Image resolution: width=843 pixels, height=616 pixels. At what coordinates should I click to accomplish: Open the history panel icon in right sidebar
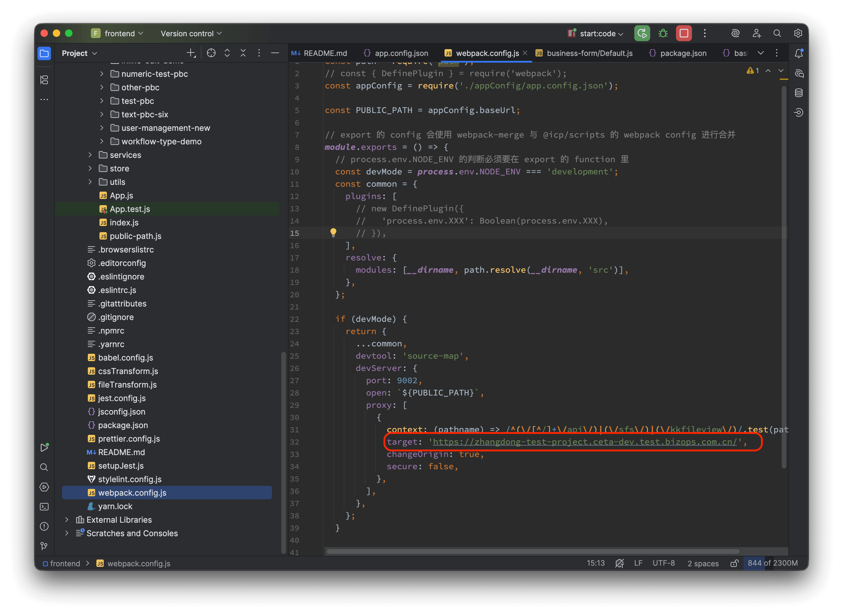click(x=799, y=112)
